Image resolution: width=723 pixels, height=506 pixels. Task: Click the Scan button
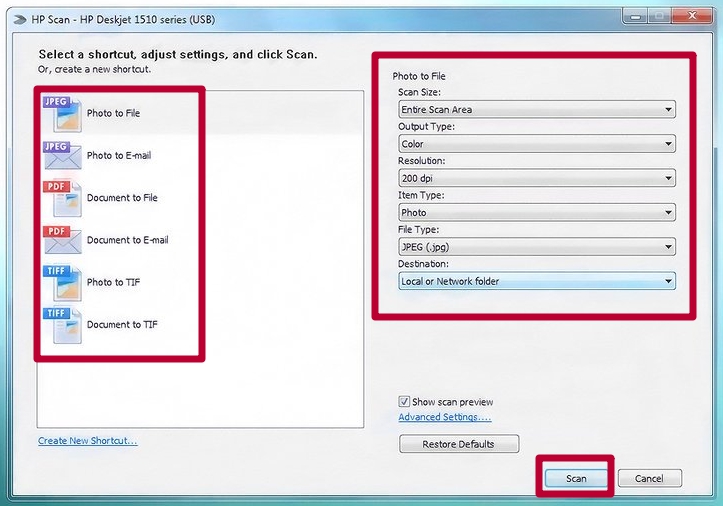pos(576,478)
